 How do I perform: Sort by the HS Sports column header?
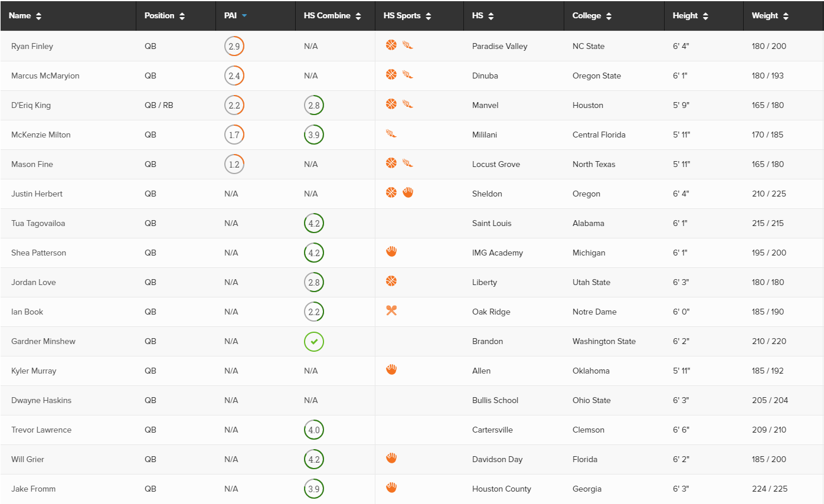pyautogui.click(x=407, y=16)
